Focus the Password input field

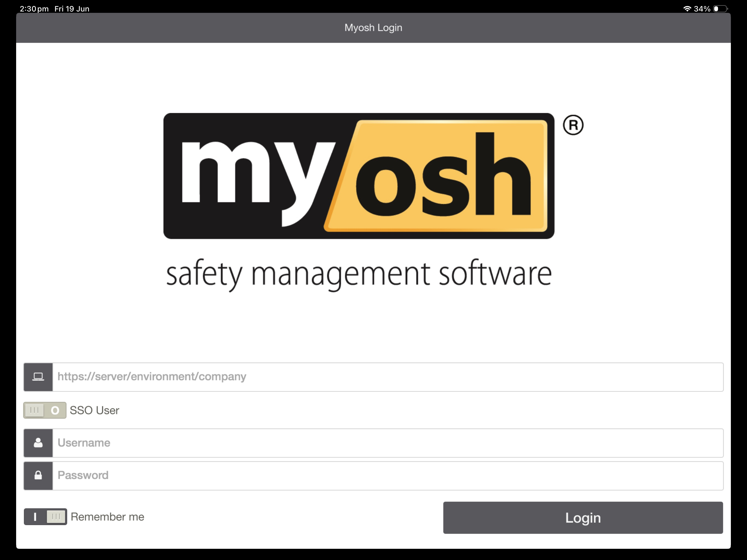(x=388, y=476)
